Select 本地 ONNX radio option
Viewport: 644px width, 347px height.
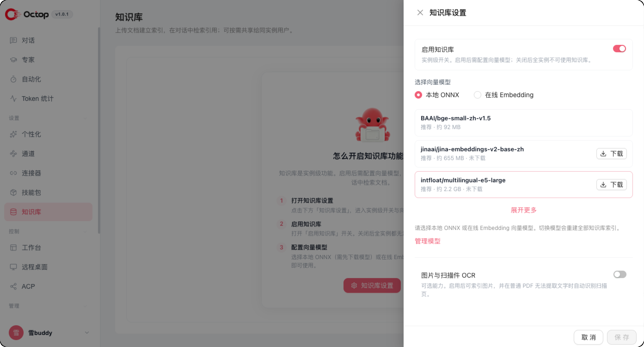click(418, 95)
